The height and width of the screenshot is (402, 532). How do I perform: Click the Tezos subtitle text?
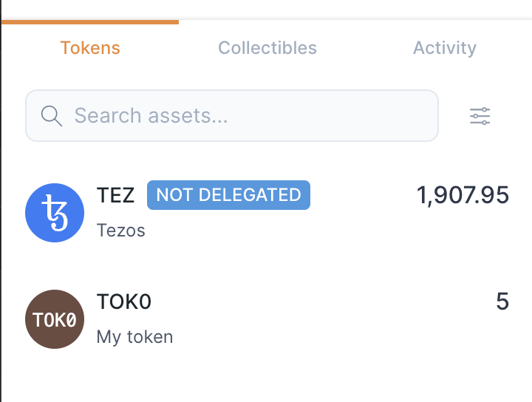point(121,231)
